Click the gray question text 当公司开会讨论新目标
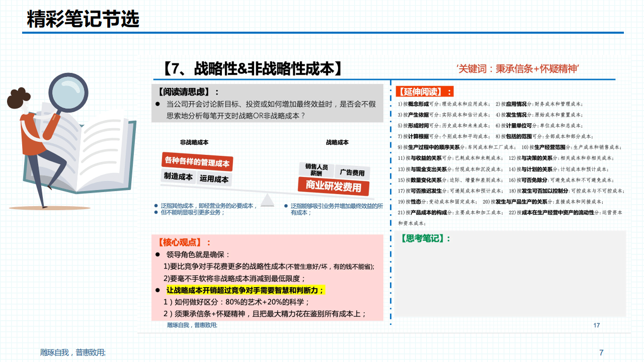 coord(271,110)
